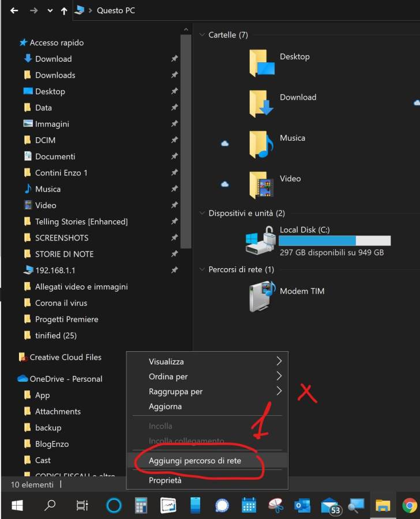Click Aggiorna to refresh the view
The image size is (420, 519).
click(x=165, y=407)
